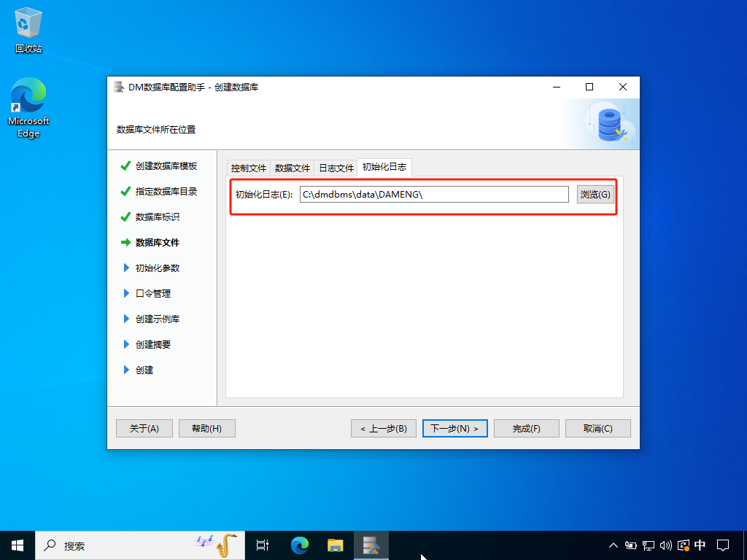Switch to the 控制文件 tab
The width and height of the screenshot is (747, 560).
click(249, 168)
